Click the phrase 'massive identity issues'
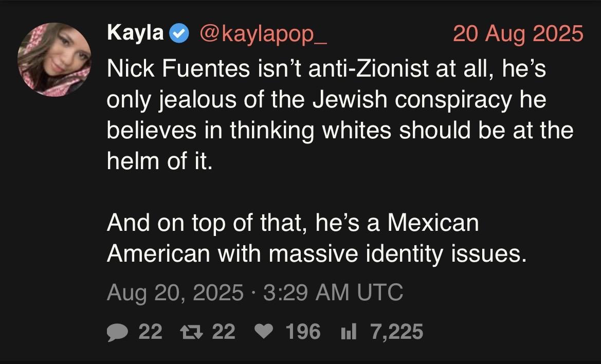The image size is (601, 364). tap(398, 253)
